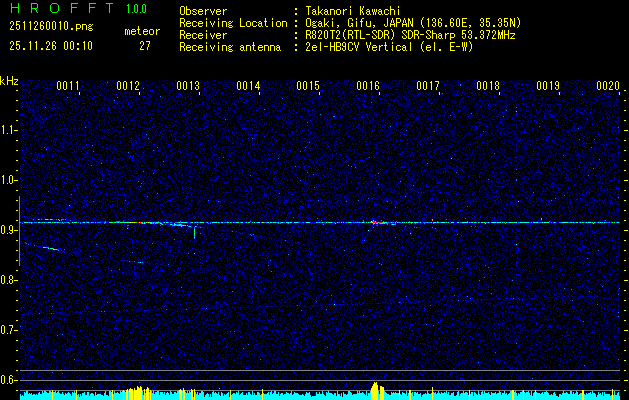This screenshot has height=400, width=629.
Task: Click the kHz axis unit label
Action: click(x=9, y=80)
